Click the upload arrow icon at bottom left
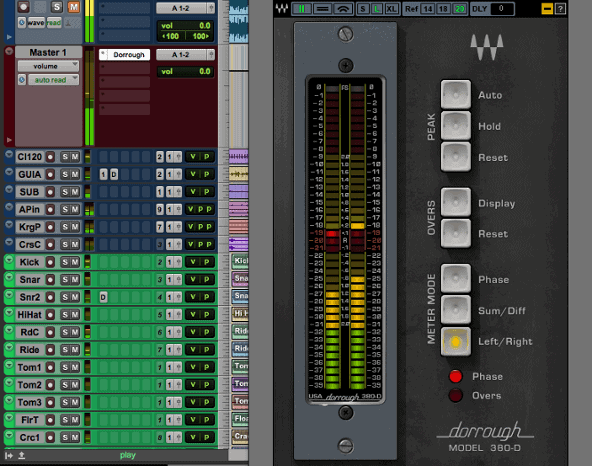The height and width of the screenshot is (466, 592). coord(22,455)
